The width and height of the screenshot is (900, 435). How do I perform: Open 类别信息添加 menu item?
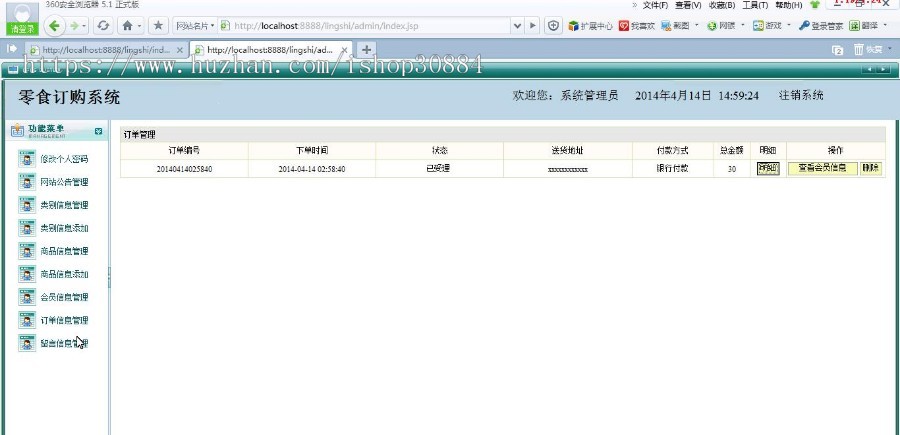pos(64,228)
